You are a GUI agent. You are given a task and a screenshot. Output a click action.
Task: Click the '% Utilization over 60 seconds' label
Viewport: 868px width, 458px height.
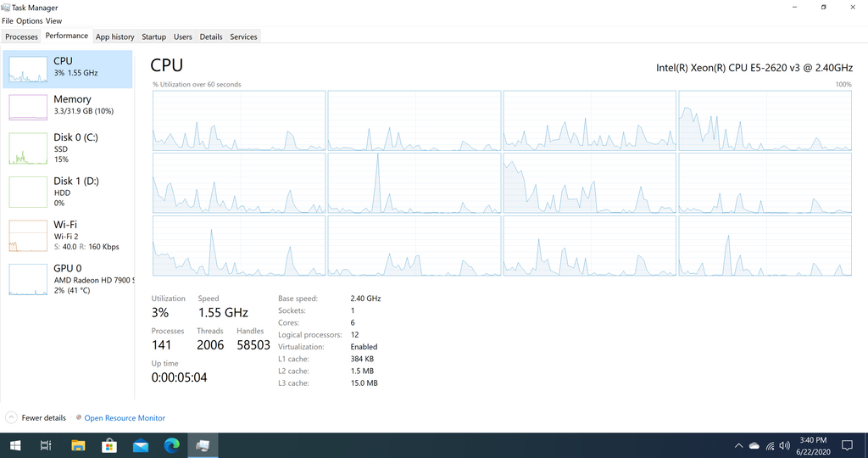point(197,84)
